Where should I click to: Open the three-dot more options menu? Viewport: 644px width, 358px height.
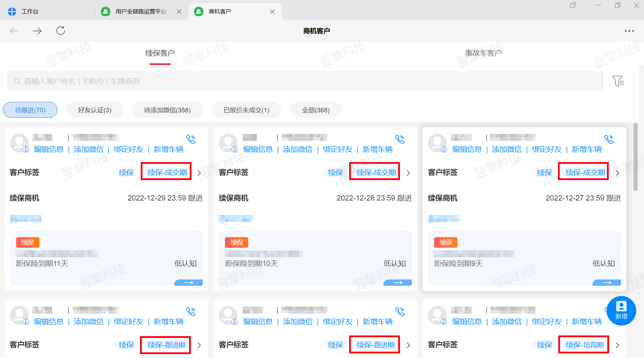pyautogui.click(x=629, y=31)
